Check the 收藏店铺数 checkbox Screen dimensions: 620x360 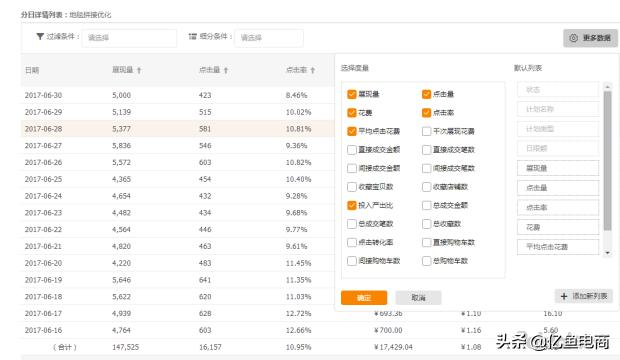point(426,187)
